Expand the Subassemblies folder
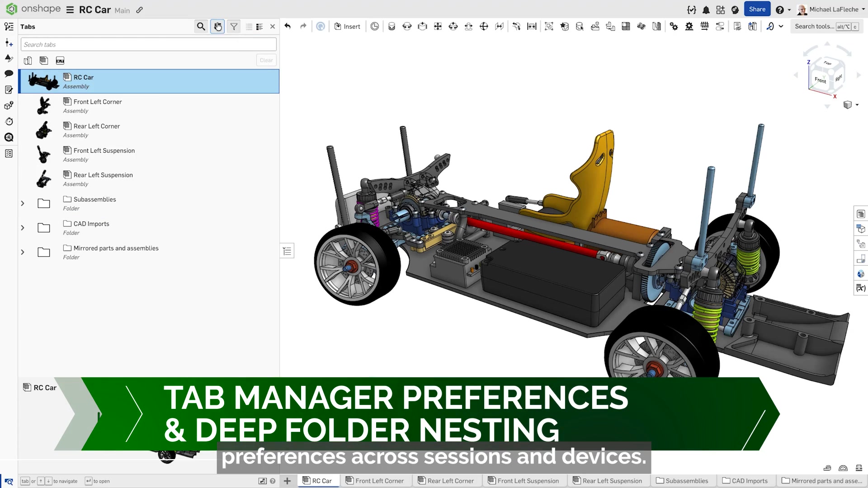This screenshot has height=488, width=868. tap(23, 203)
